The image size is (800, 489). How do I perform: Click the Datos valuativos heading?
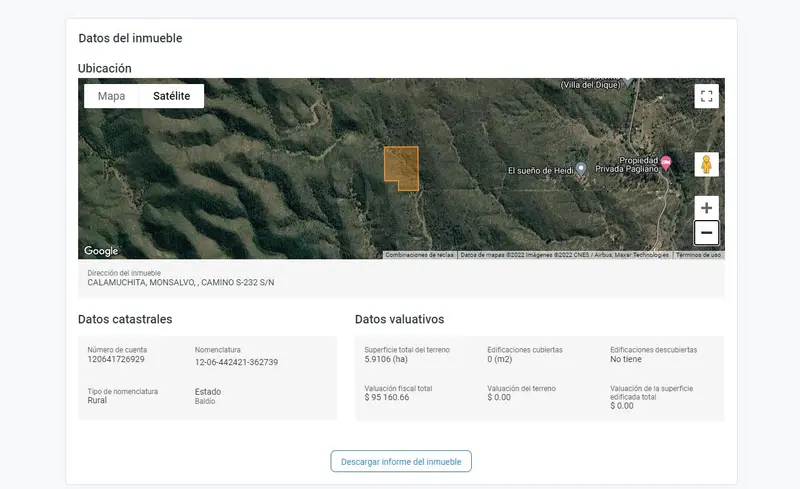click(399, 320)
